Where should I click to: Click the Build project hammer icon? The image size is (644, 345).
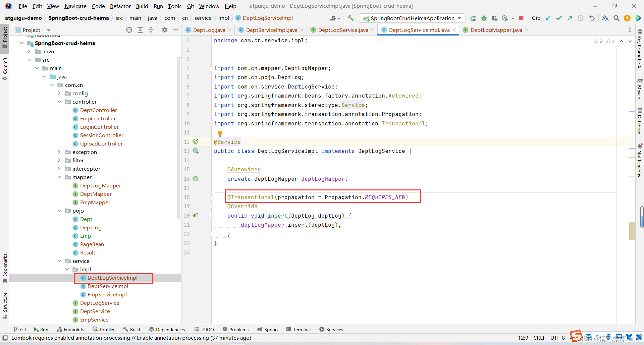351,18
